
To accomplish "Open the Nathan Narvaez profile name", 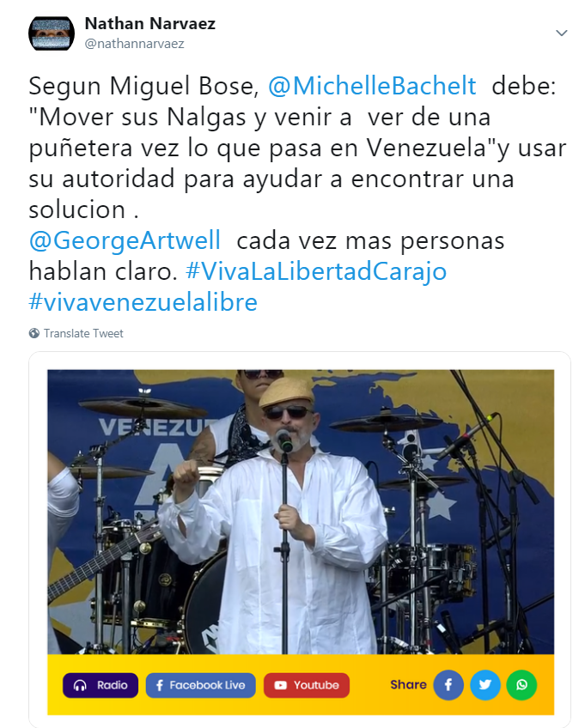I will 150,23.
